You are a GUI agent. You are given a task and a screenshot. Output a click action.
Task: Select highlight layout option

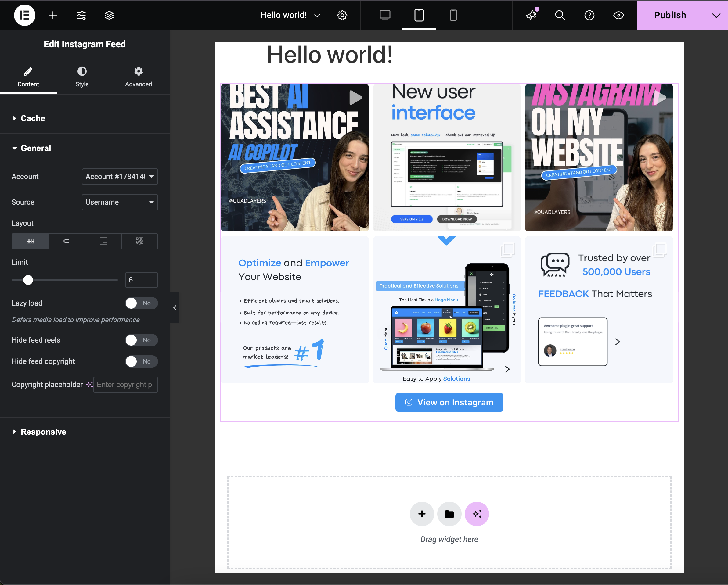[x=103, y=241]
